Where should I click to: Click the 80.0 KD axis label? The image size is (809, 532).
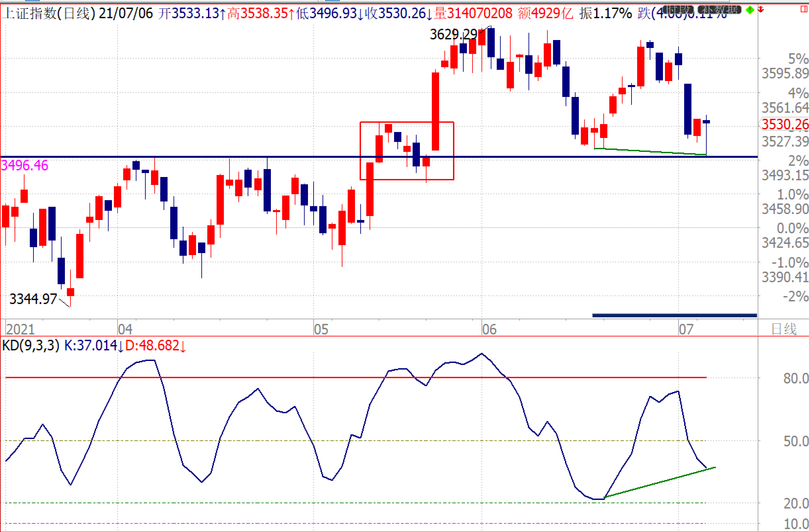pos(796,378)
